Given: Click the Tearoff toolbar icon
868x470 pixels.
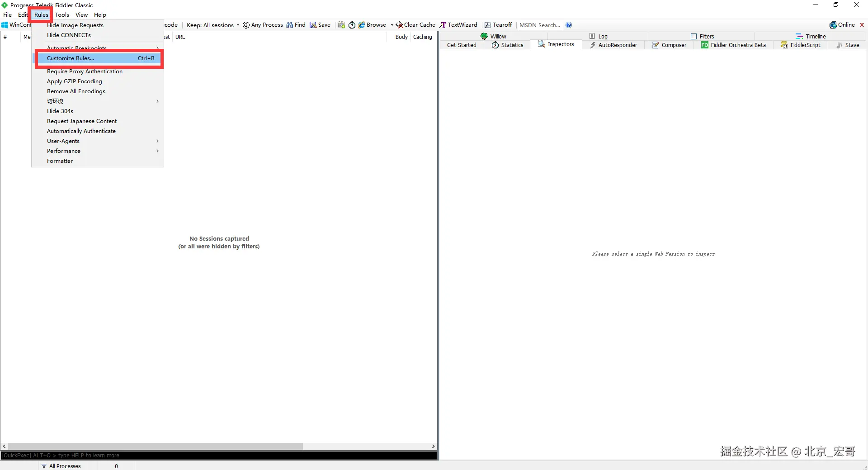Looking at the screenshot, I should point(487,25).
